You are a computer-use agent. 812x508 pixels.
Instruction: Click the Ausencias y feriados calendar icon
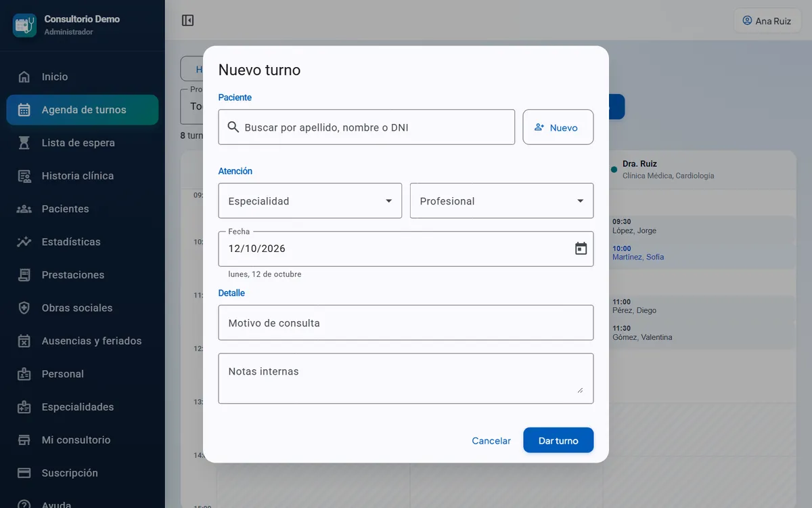coord(24,341)
